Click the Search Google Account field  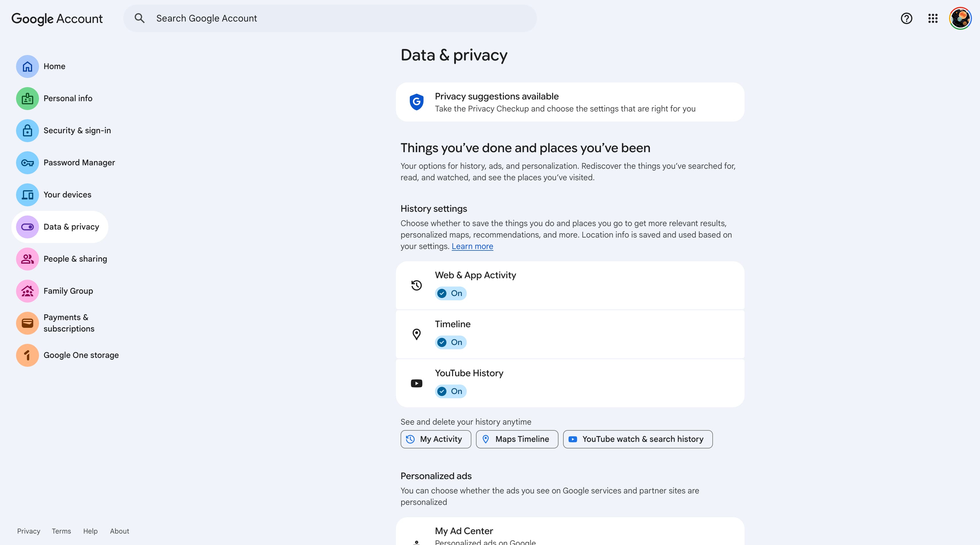pyautogui.click(x=330, y=18)
